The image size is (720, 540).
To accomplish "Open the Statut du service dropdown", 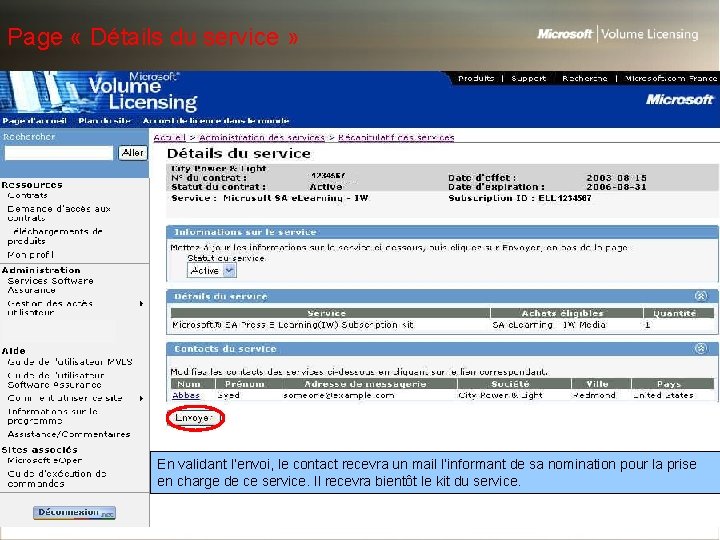I will point(212,270).
